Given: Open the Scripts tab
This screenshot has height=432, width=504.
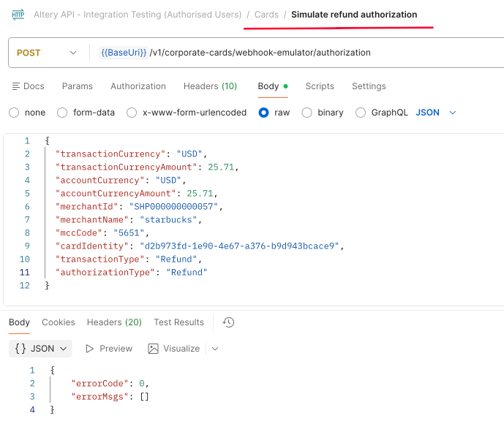Looking at the screenshot, I should tap(320, 86).
